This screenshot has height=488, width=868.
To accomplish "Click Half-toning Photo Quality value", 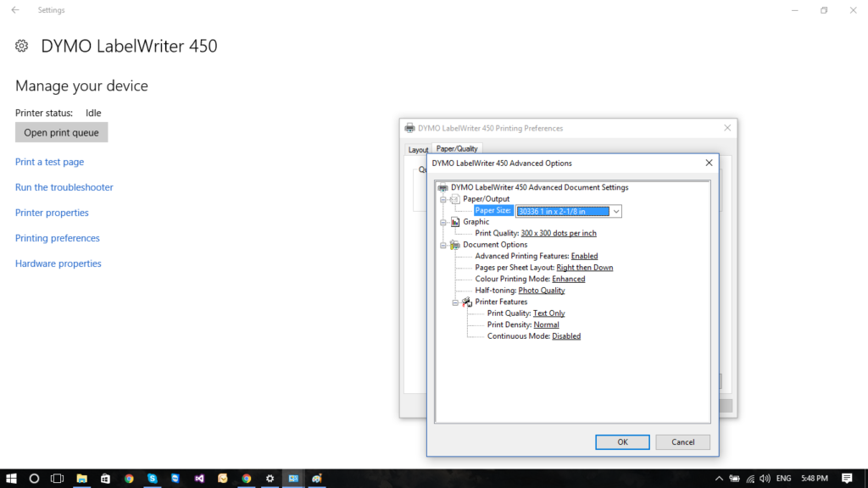I will (x=542, y=291).
